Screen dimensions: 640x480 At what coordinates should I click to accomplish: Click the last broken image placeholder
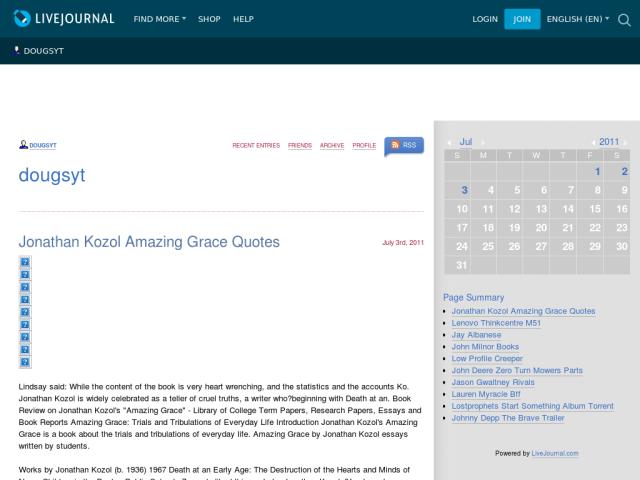25,362
